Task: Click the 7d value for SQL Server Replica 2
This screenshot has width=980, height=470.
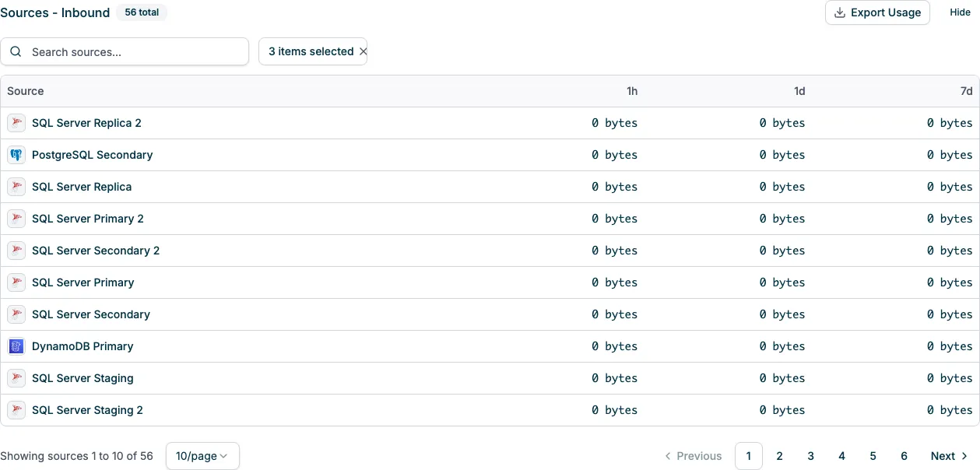Action: click(x=950, y=123)
